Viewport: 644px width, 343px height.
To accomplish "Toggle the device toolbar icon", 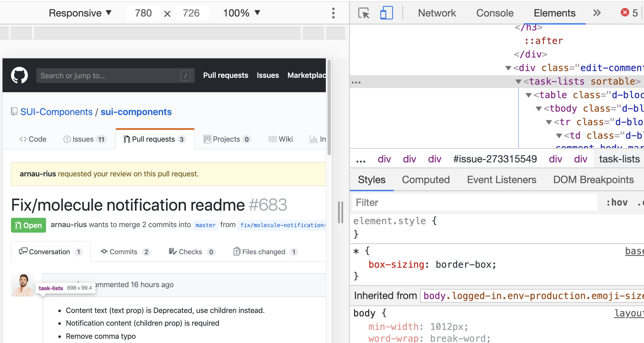I will pos(386,13).
